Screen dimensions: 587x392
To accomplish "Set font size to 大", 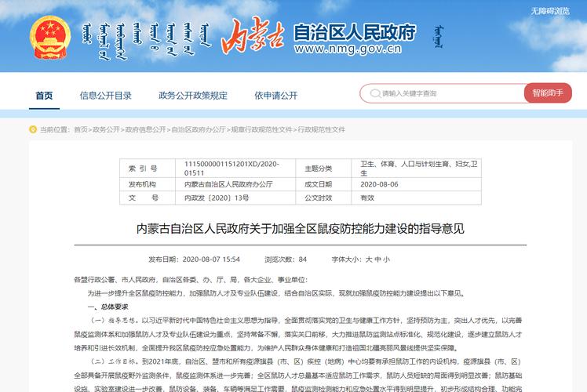I will 369,260.
